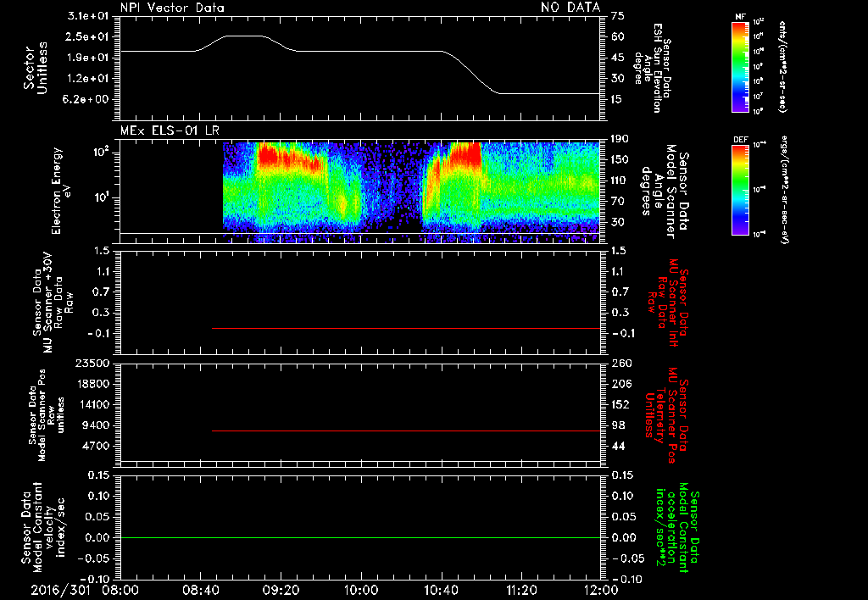Click the "23500" scanner position tick label
The image size is (868, 600).
pyautogui.click(x=92, y=363)
